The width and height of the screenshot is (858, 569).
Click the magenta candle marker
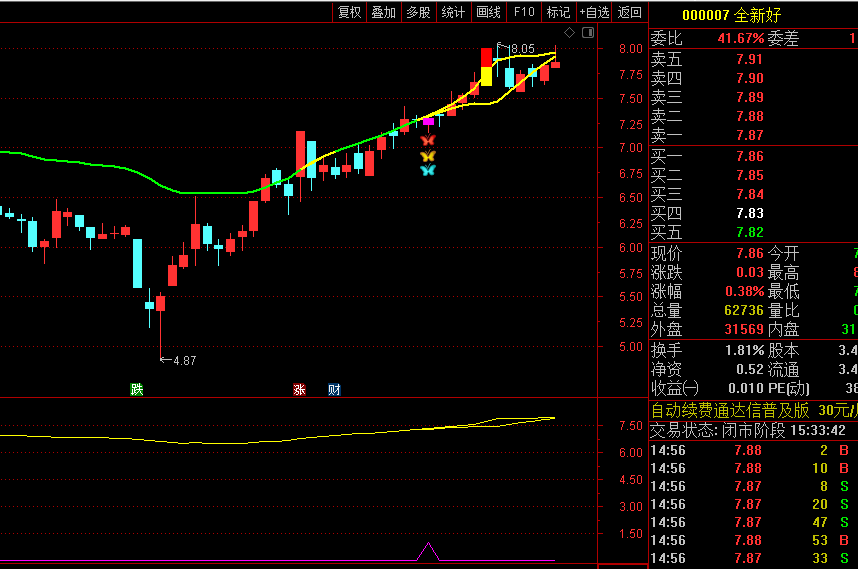pyautogui.click(x=428, y=121)
